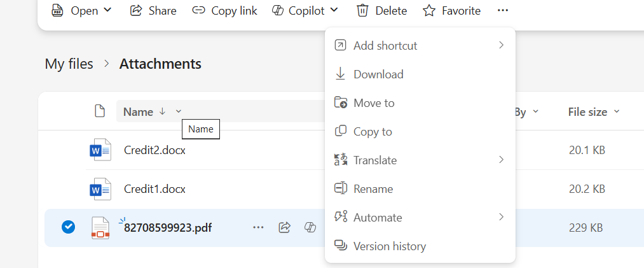Choose Add shortcut from the menu

[420, 45]
